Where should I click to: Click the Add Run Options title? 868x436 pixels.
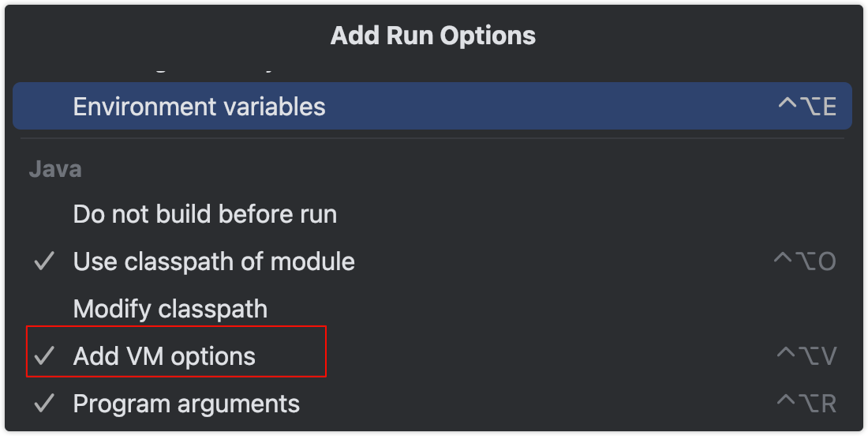pyautogui.click(x=432, y=36)
